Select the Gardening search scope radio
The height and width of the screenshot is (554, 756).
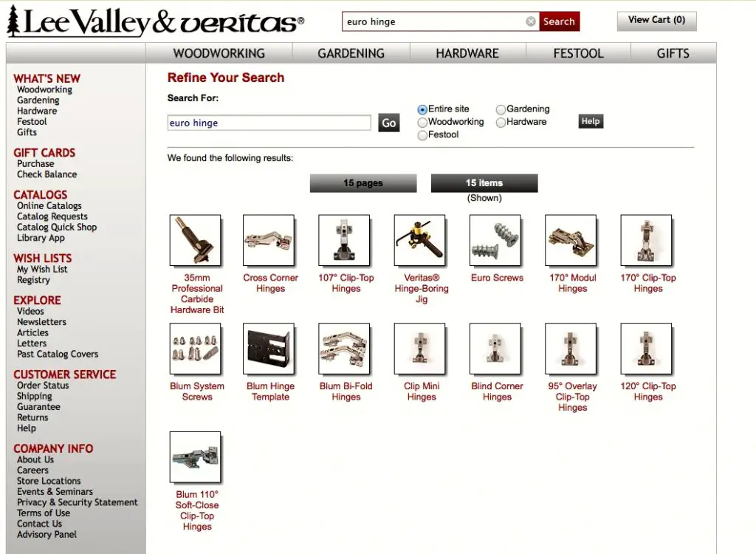[501, 109]
